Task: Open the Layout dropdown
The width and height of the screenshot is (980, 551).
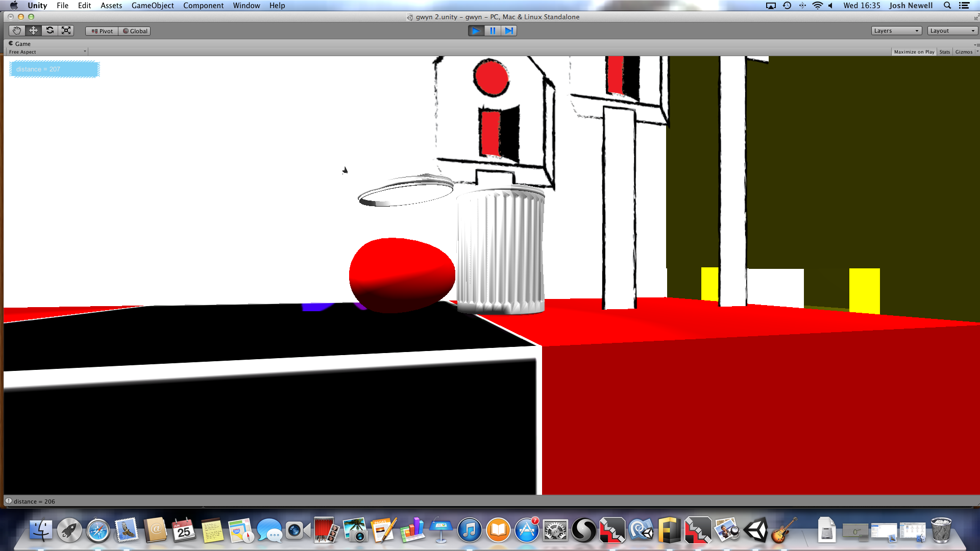Action: pos(952,31)
